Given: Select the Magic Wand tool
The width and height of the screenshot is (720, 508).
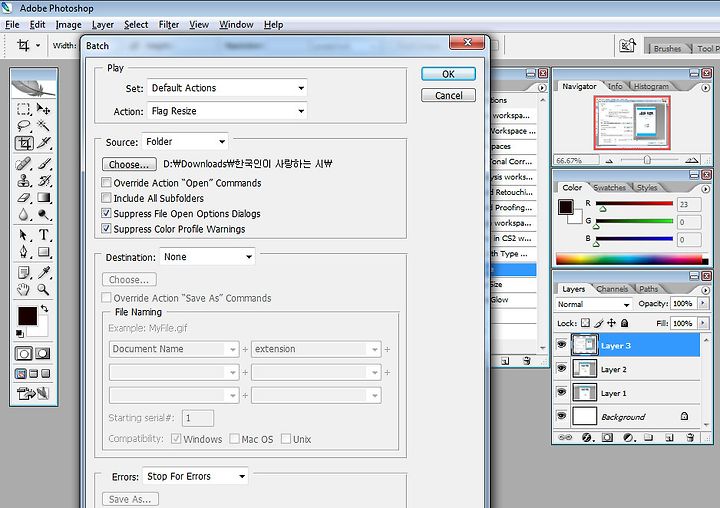Looking at the screenshot, I should (44, 125).
